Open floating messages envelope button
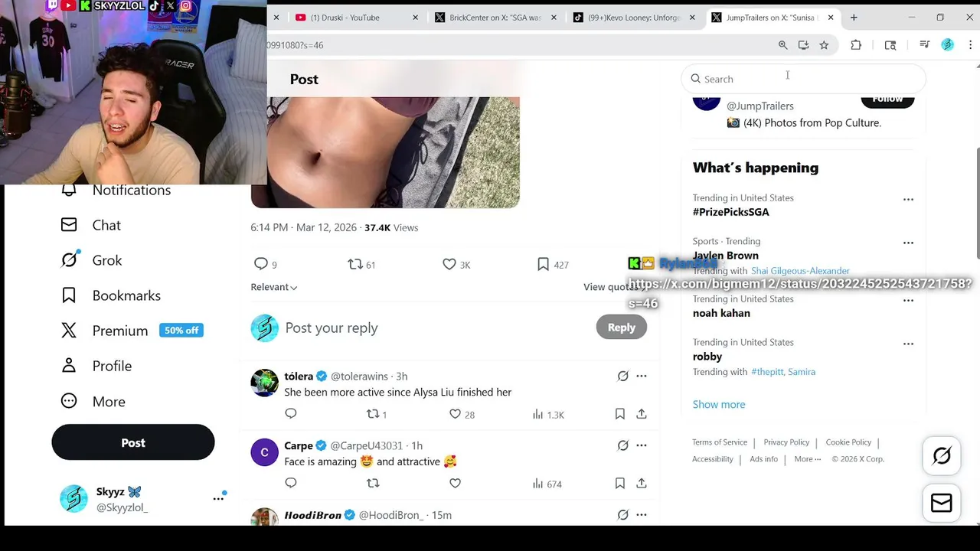Viewport: 980px width, 551px height. [942, 503]
